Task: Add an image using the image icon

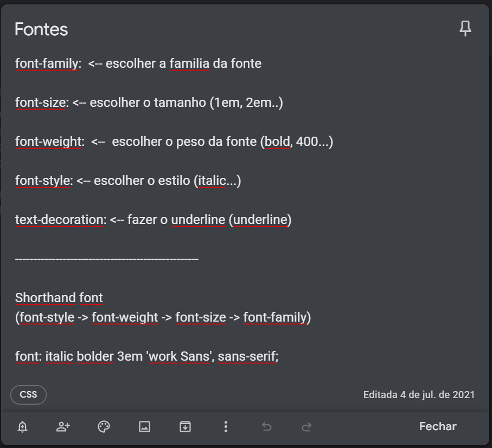Action: click(144, 427)
